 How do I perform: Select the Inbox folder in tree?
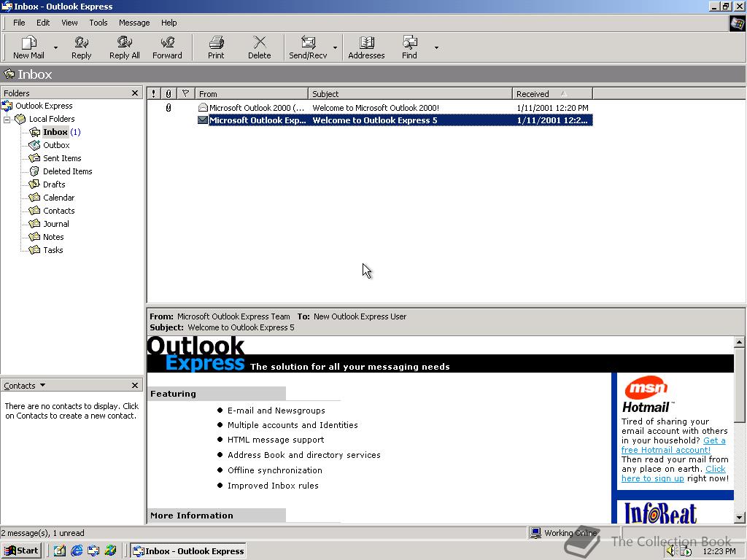pyautogui.click(x=55, y=132)
